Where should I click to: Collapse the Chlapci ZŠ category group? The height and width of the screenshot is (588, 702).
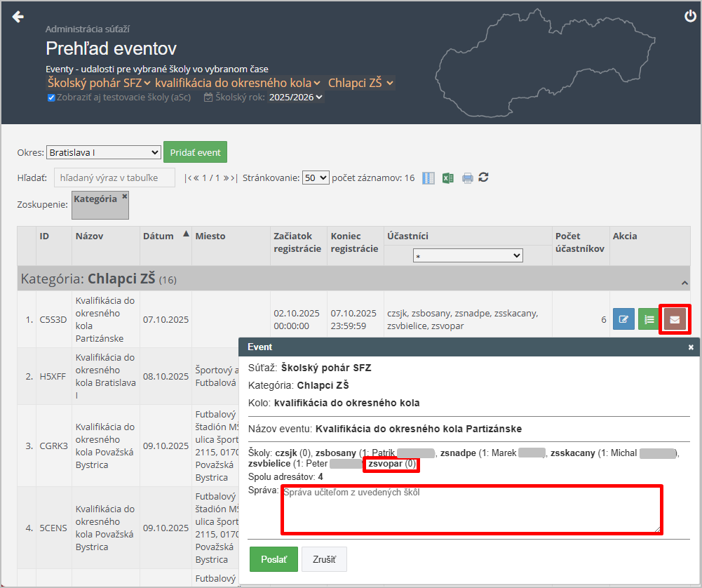[684, 282]
